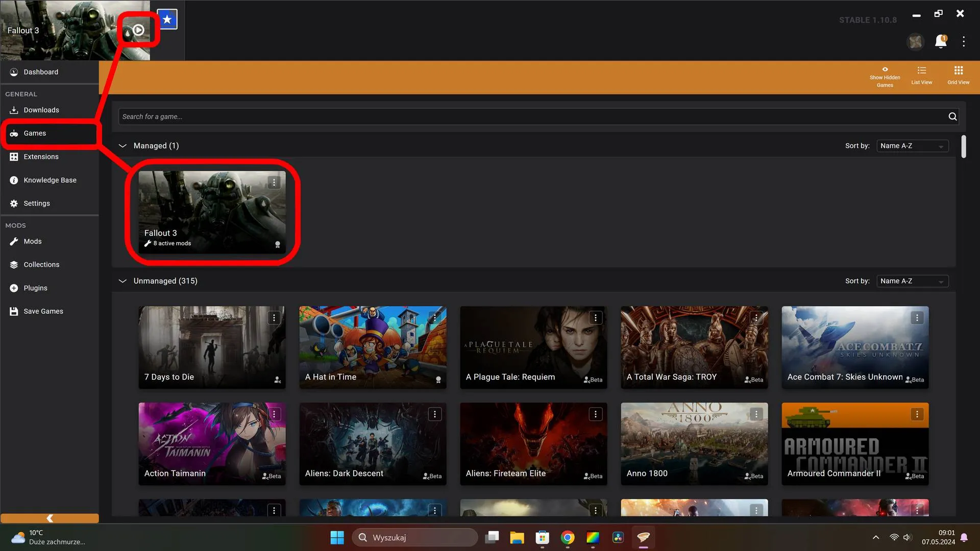Open the Plugins page
980x551 pixels.
tap(50, 288)
